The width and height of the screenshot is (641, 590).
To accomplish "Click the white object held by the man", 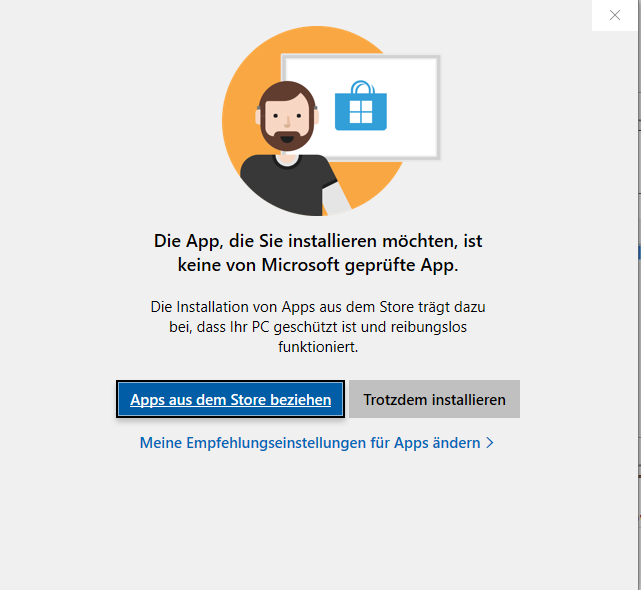I will [338, 199].
